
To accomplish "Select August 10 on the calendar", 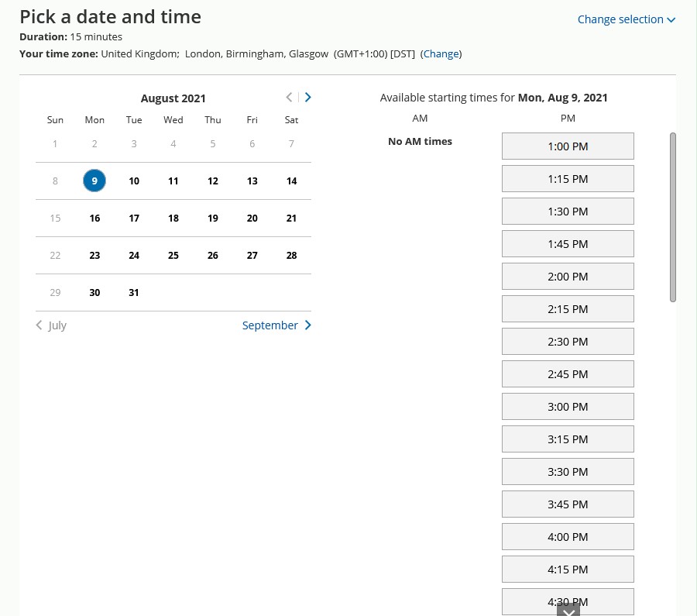I will 134,181.
